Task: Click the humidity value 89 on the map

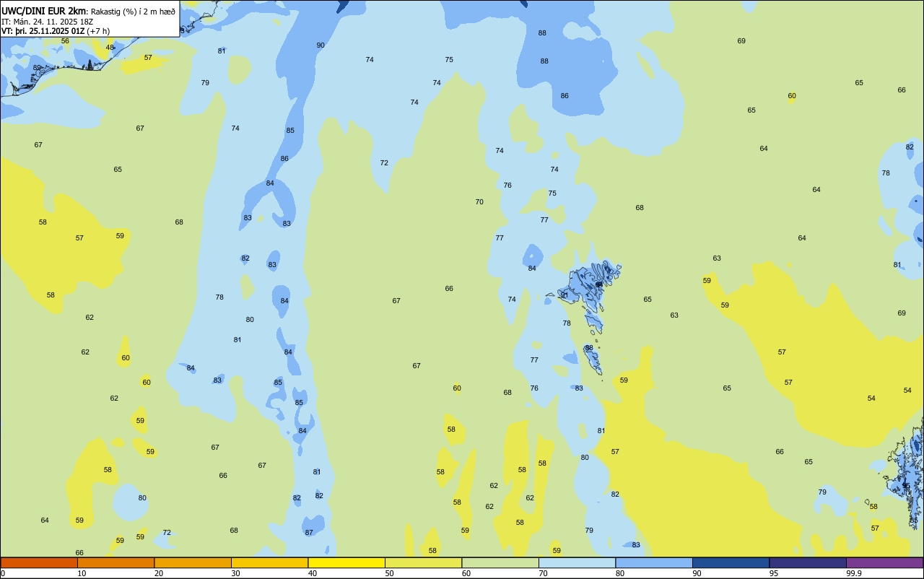Action: 37,68
